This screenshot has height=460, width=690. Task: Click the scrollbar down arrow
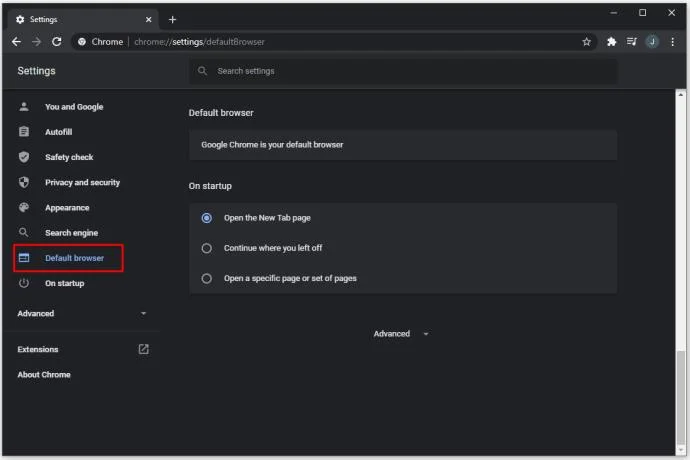pyautogui.click(x=681, y=449)
